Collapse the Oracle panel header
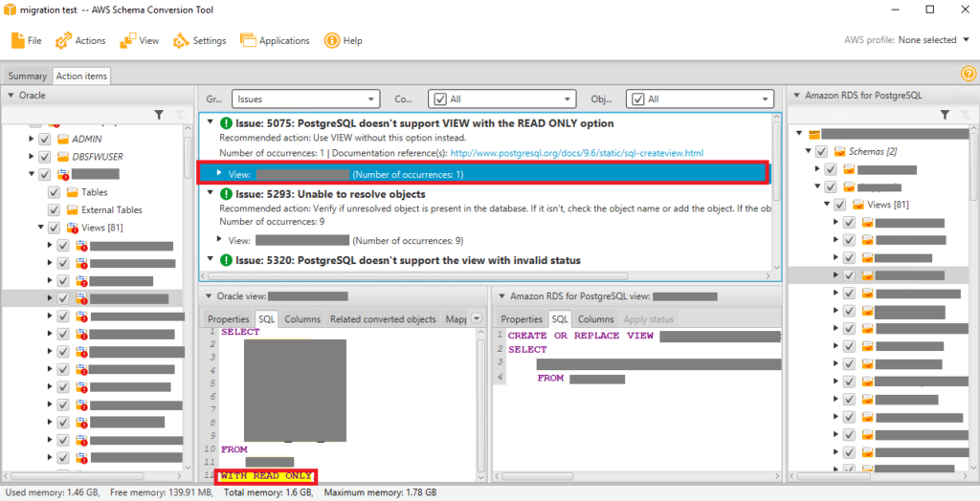Image resolution: width=980 pixels, height=501 pixels. click(x=11, y=96)
